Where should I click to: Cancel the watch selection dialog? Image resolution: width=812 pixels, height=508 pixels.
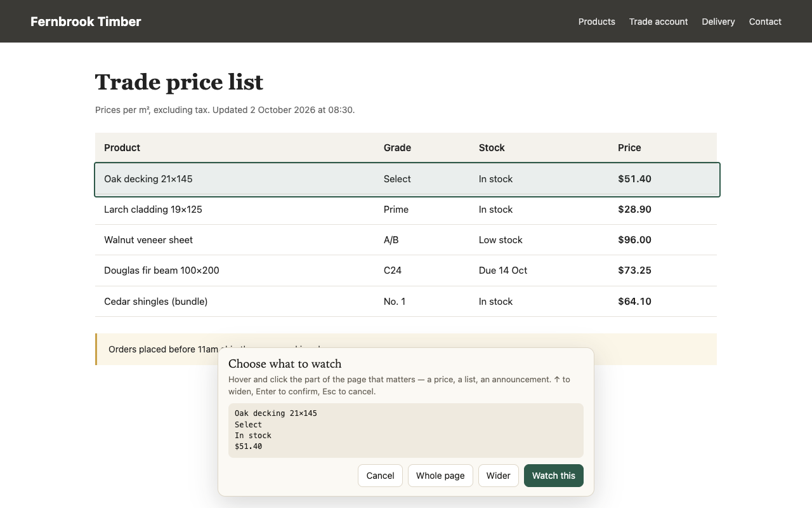(380, 476)
